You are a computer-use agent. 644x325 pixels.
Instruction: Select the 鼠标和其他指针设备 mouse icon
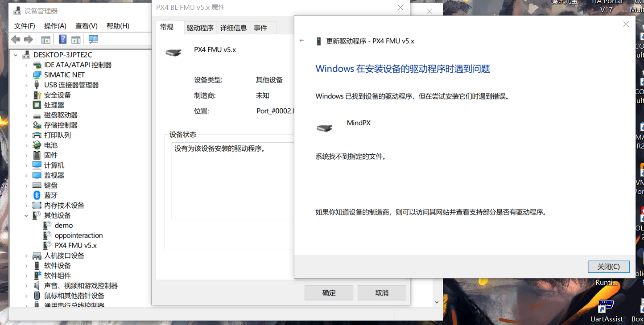pyautogui.click(x=37, y=296)
